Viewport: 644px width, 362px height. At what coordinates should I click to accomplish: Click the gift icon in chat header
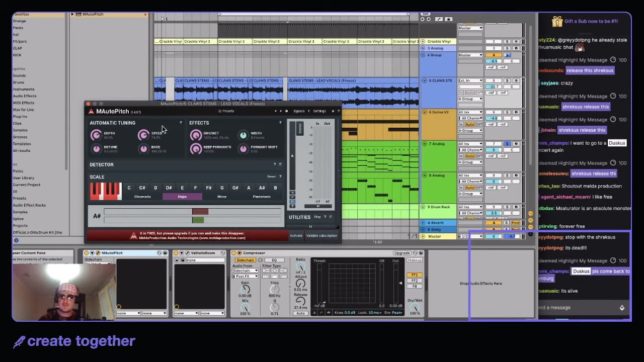coord(556,21)
